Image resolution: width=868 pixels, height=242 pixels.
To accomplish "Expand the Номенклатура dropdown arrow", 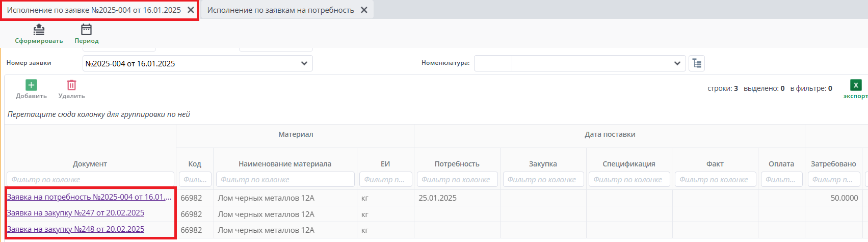I will pyautogui.click(x=677, y=63).
